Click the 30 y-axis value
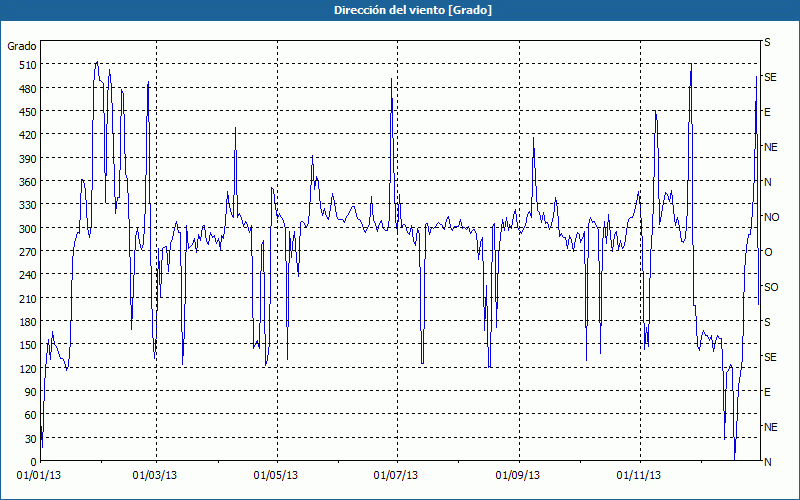The height and width of the screenshot is (500, 800). point(31,439)
